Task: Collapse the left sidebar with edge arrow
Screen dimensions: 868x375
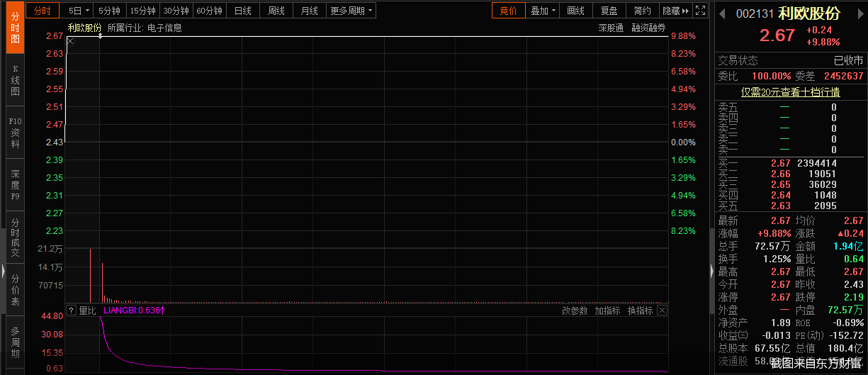Action: 3,270
